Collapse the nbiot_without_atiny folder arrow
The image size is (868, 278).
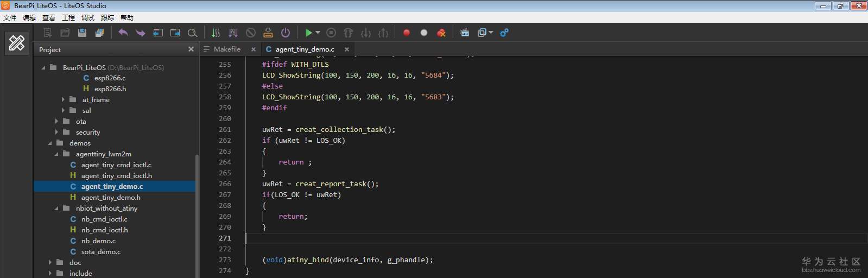pyautogui.click(x=56, y=208)
